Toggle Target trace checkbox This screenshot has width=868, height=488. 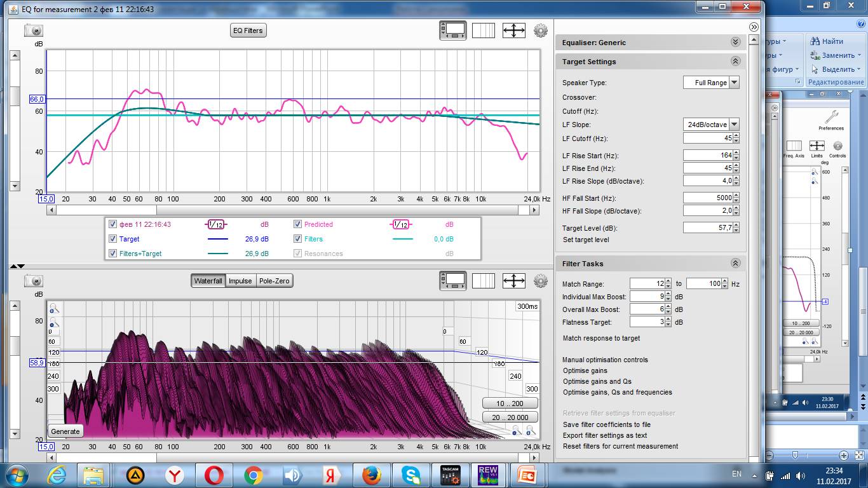tap(112, 239)
